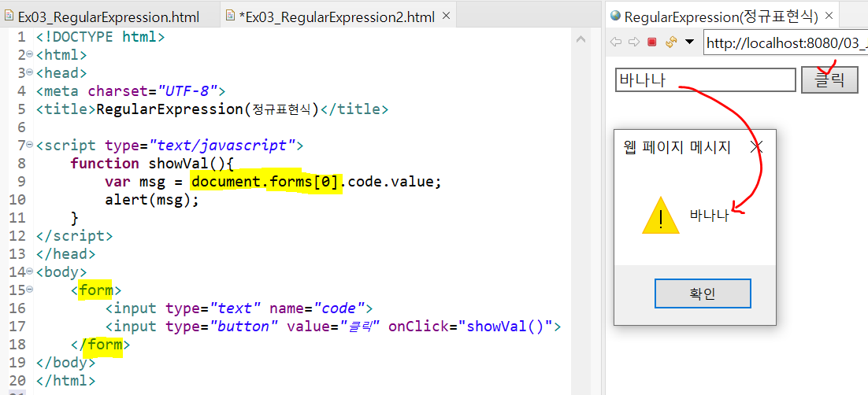The width and height of the screenshot is (868, 395).
Task: Click the 바나나 message text in alert
Action: 709,215
